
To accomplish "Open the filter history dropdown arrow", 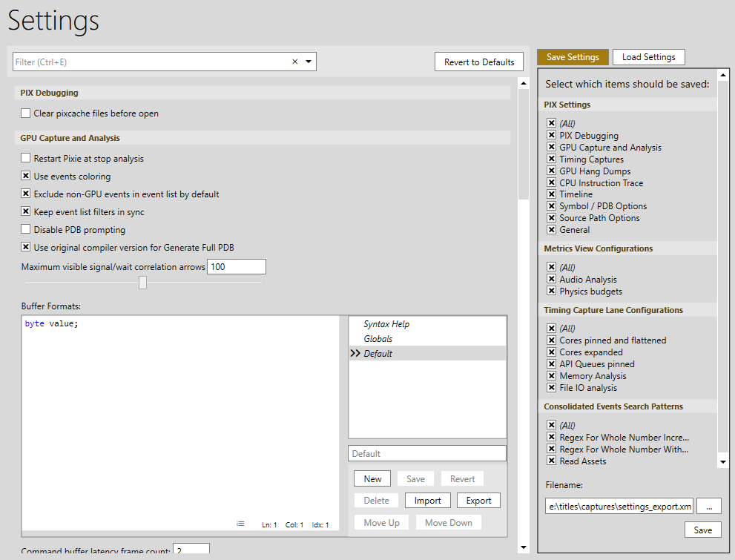I will 309,62.
